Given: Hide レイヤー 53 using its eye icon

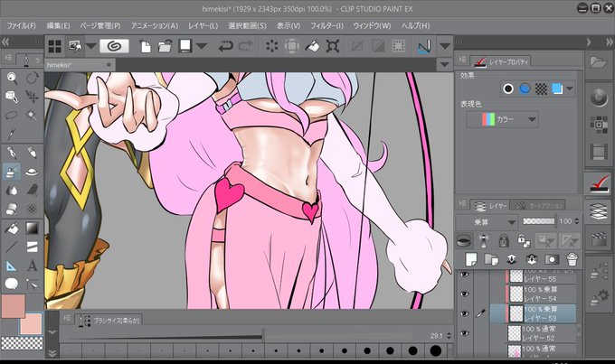Looking at the screenshot, I should point(464,313).
